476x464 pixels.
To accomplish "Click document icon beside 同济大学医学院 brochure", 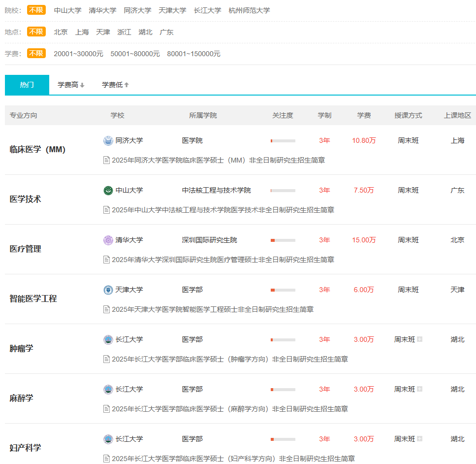I will [x=106, y=160].
